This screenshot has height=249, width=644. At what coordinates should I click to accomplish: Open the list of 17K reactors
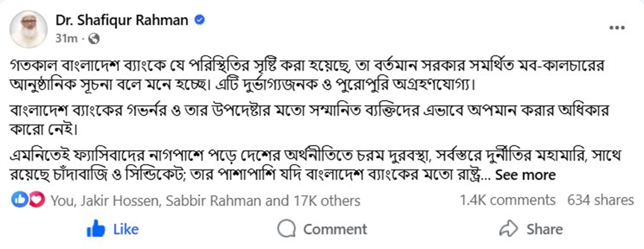pos(205,201)
